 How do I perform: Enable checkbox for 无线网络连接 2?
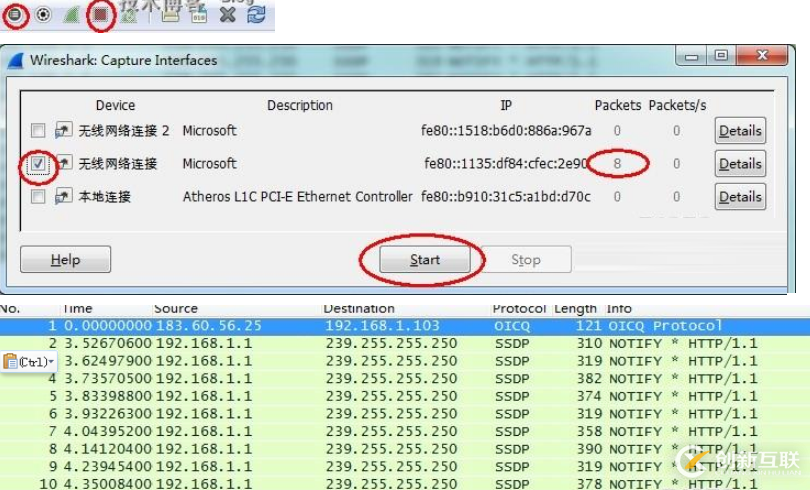tap(38, 130)
